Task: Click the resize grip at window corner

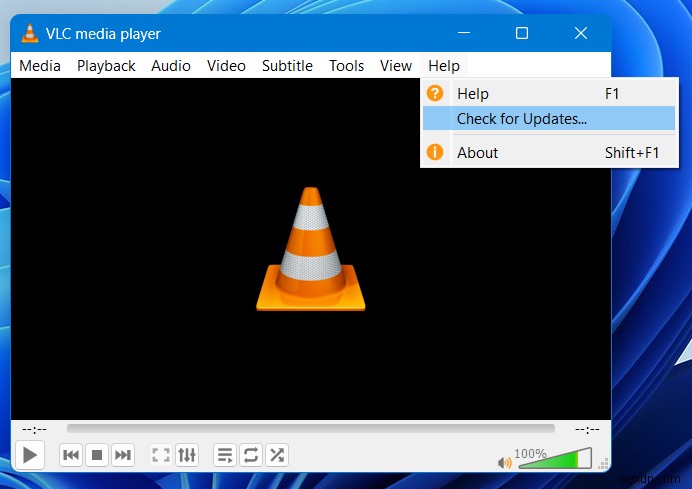Action: pyautogui.click(x=604, y=463)
